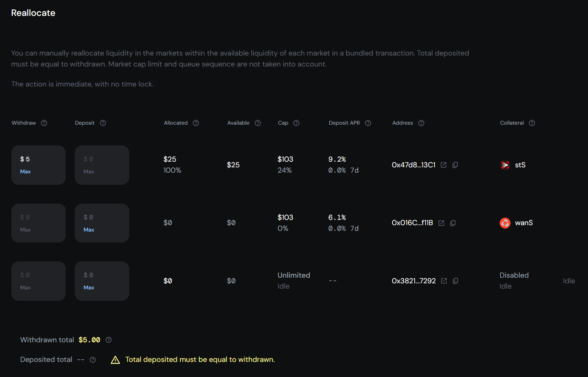
Task: Open help tooltip beside Withdrawn total
Action: click(108, 340)
